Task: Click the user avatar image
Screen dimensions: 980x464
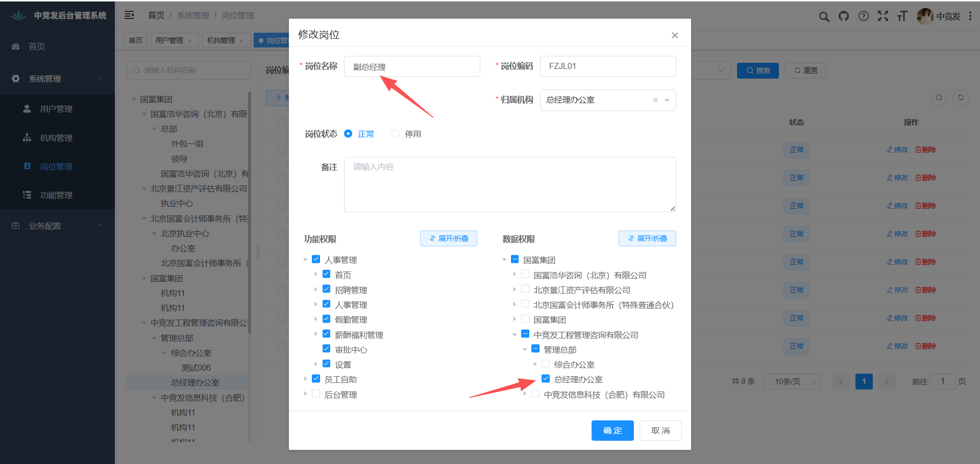Action: pyautogui.click(x=925, y=16)
